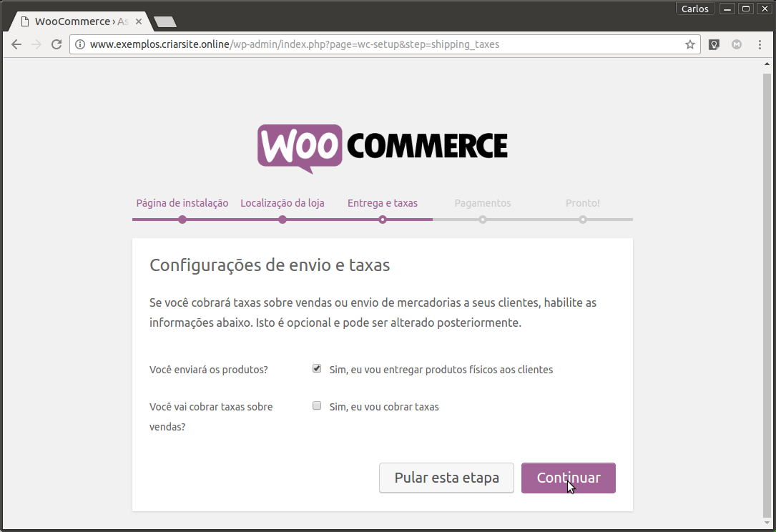Click the URL address bar field
This screenshot has width=776, height=532.
pyautogui.click(x=379, y=44)
